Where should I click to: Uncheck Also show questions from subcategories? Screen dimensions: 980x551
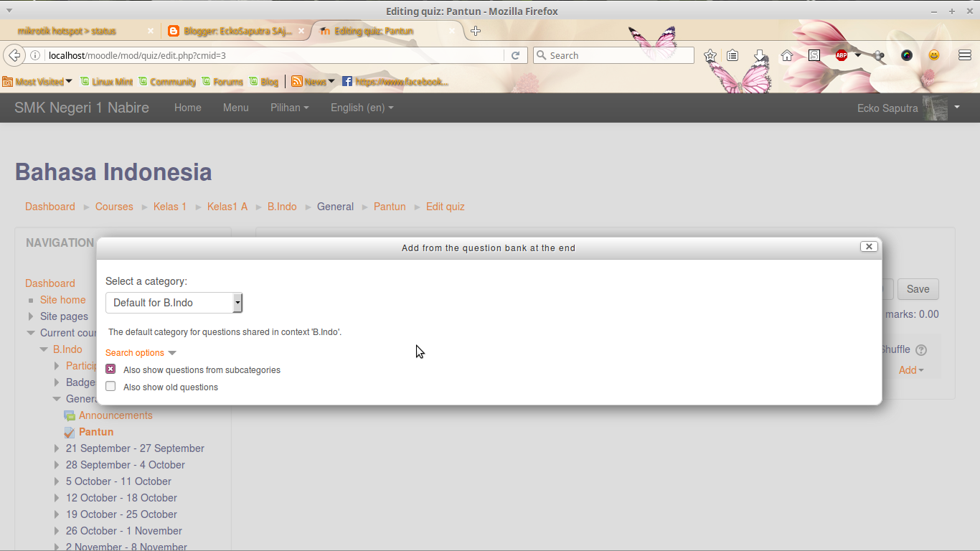(110, 369)
